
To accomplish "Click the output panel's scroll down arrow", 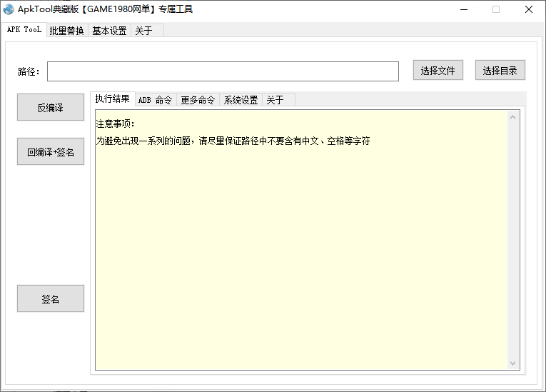I will pos(512,363).
